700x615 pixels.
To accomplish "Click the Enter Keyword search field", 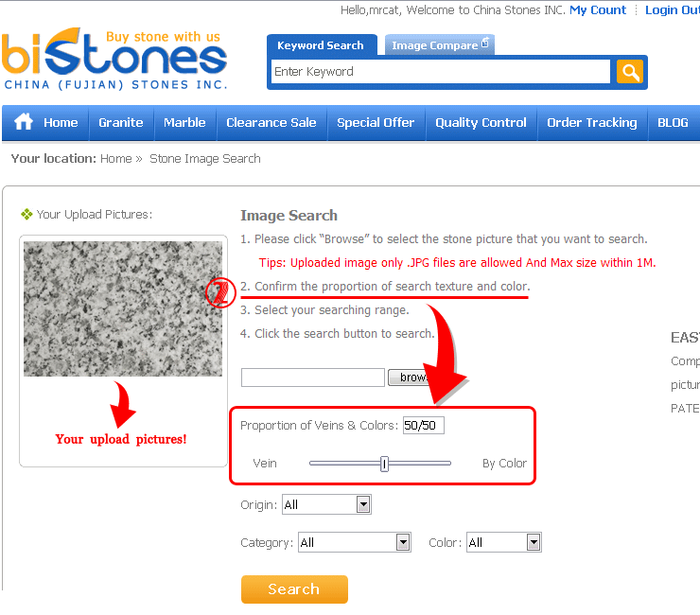I will 441,72.
